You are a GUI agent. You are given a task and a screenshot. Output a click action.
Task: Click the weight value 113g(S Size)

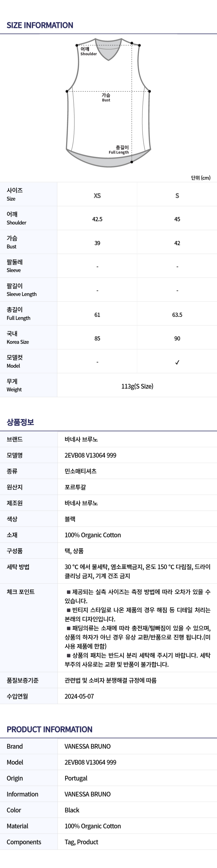(137, 386)
